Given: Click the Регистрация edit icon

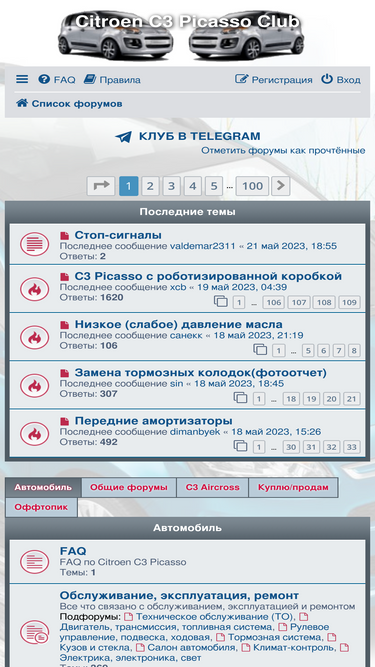Looking at the screenshot, I should (241, 79).
